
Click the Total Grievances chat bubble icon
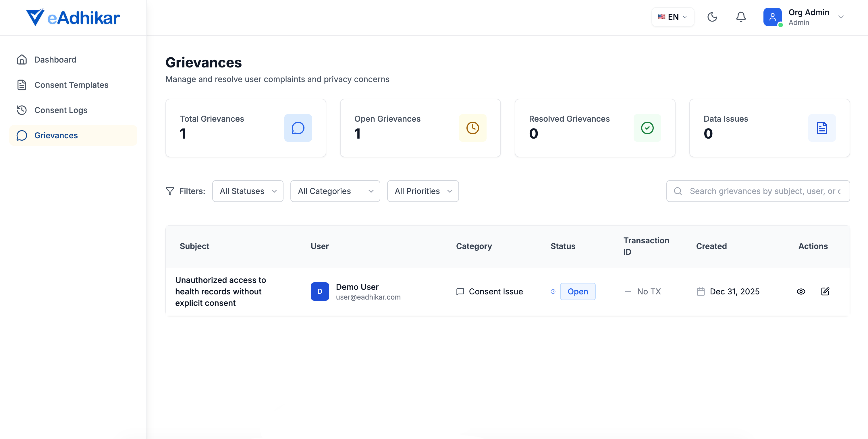(x=298, y=128)
